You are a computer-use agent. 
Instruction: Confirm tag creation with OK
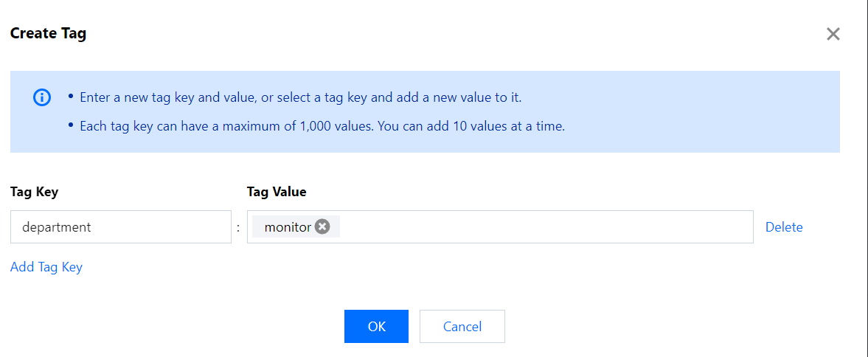(x=376, y=327)
